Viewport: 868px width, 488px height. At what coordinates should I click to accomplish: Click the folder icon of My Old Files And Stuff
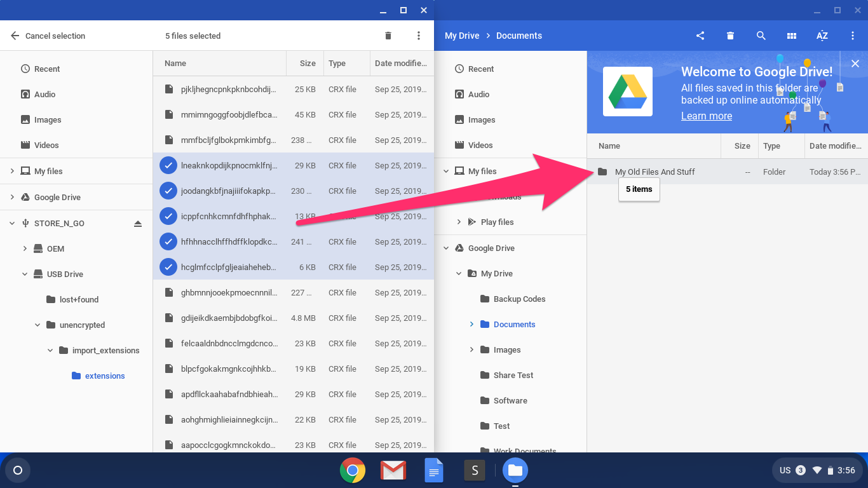point(602,172)
